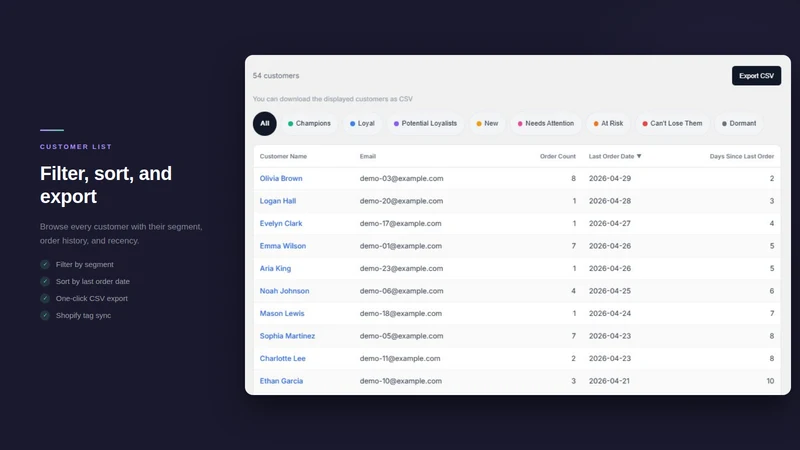
Task: Click the CSV download hint text
Action: (333, 99)
